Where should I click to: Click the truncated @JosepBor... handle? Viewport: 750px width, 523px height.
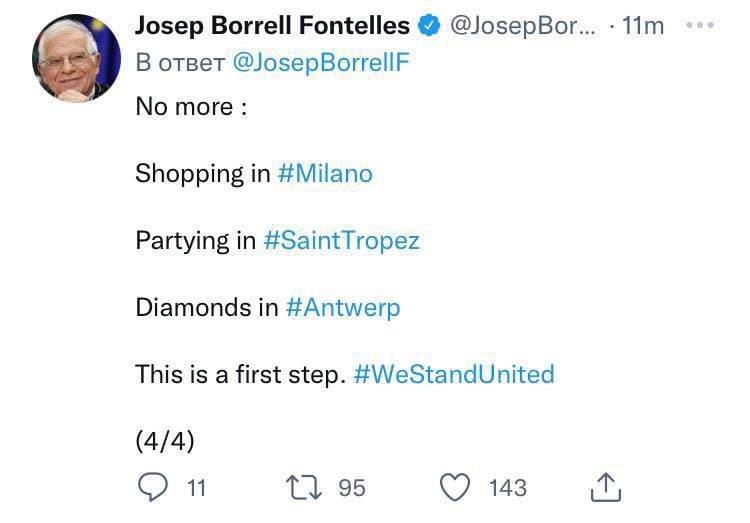tap(522, 26)
